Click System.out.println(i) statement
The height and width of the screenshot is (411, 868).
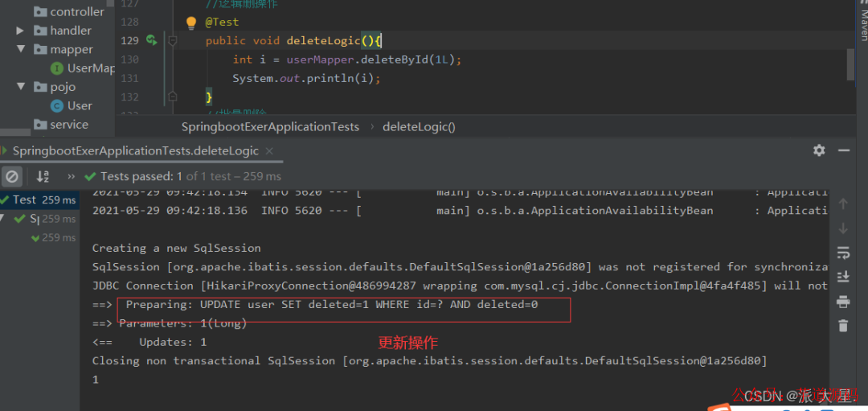(x=306, y=78)
